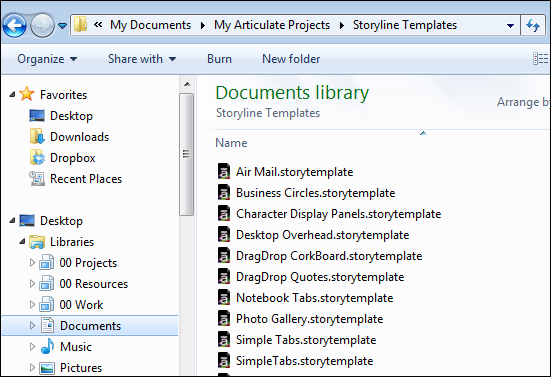The image size is (551, 377).
Task: Select Notebook Tabs.storytemplate file name
Action: tap(315, 298)
